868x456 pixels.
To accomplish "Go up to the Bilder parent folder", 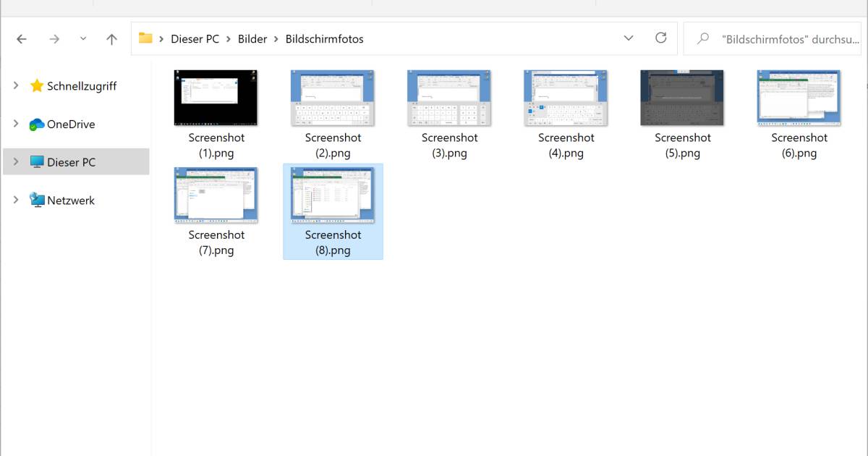I will pos(111,38).
